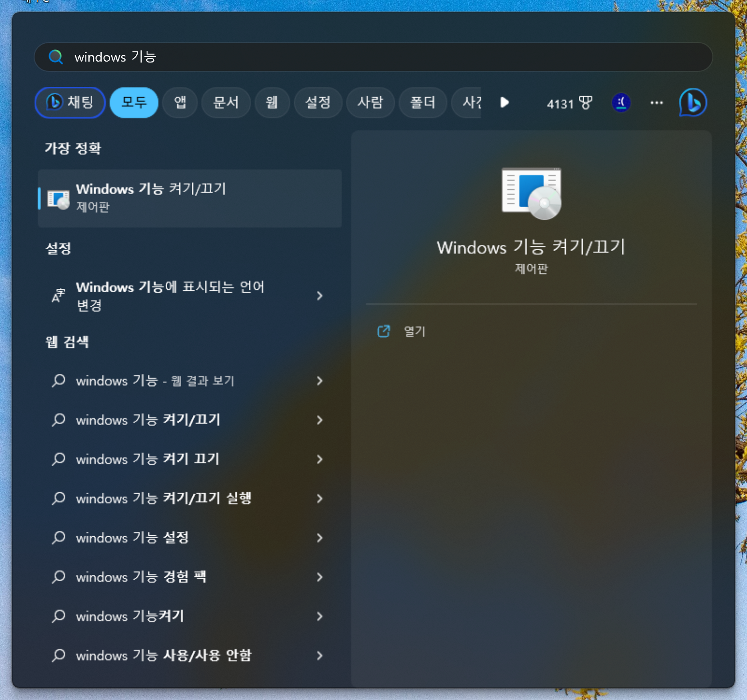Click windows 기능 - 웹 결과 보기 suggestion

(155, 381)
